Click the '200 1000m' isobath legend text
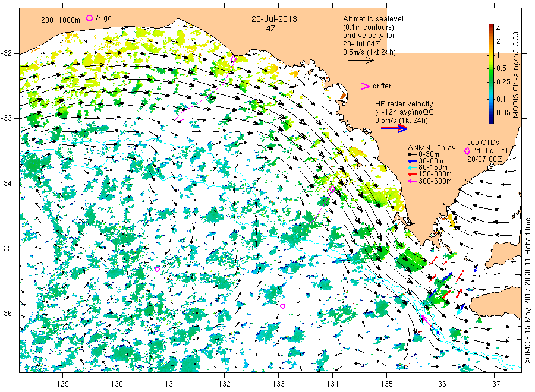The height and width of the screenshot is (392, 535). click(x=61, y=20)
